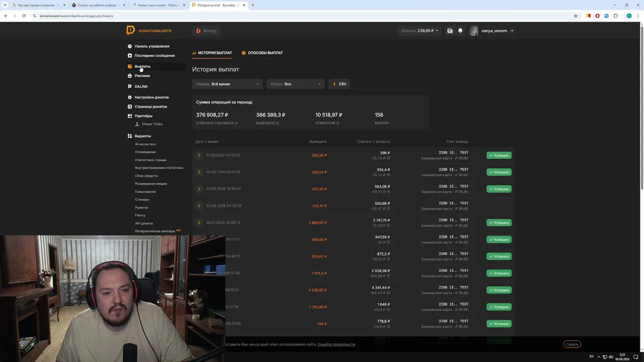Click the Страница донатов icon
Screen dimensions: 644x362
point(130,107)
